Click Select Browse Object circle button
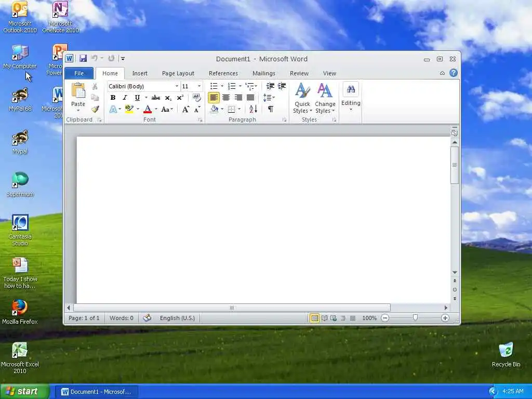 (x=455, y=290)
